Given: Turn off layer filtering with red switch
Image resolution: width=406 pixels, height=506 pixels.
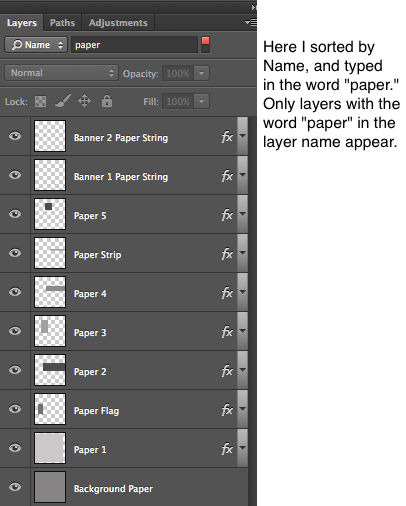Looking at the screenshot, I should click(205, 45).
